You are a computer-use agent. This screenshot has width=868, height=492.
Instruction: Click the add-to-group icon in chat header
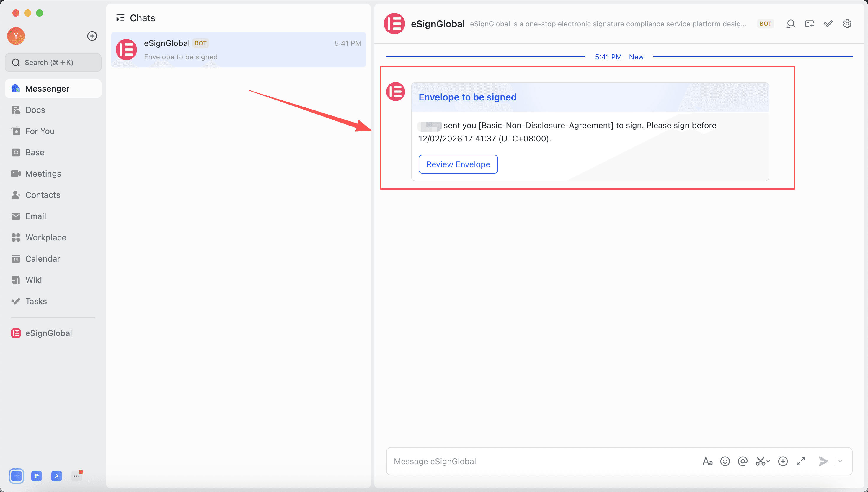(x=809, y=24)
